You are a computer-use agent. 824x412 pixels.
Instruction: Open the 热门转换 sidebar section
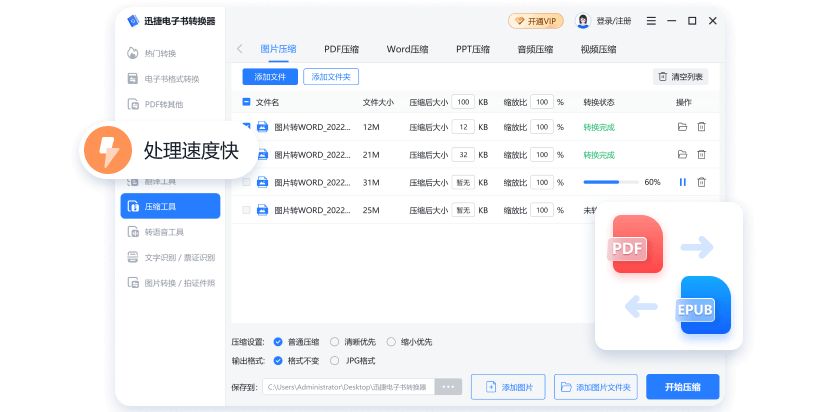coord(160,53)
